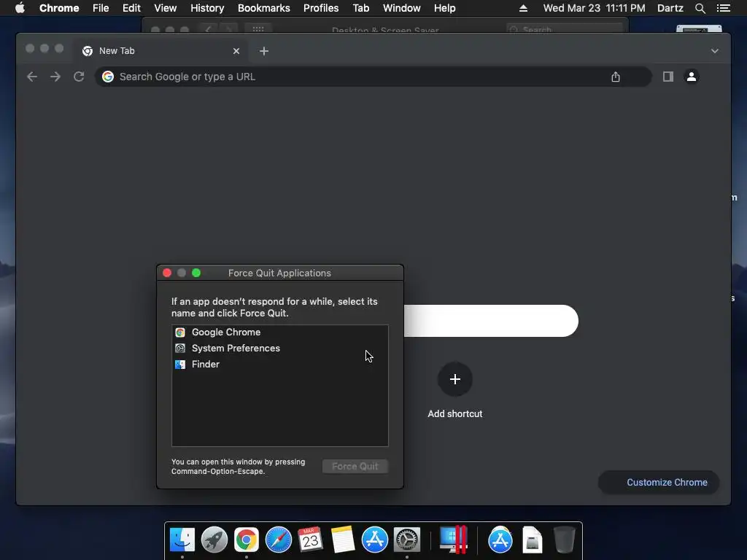Open a new tab with the plus button
This screenshot has height=560, width=747.
click(264, 51)
